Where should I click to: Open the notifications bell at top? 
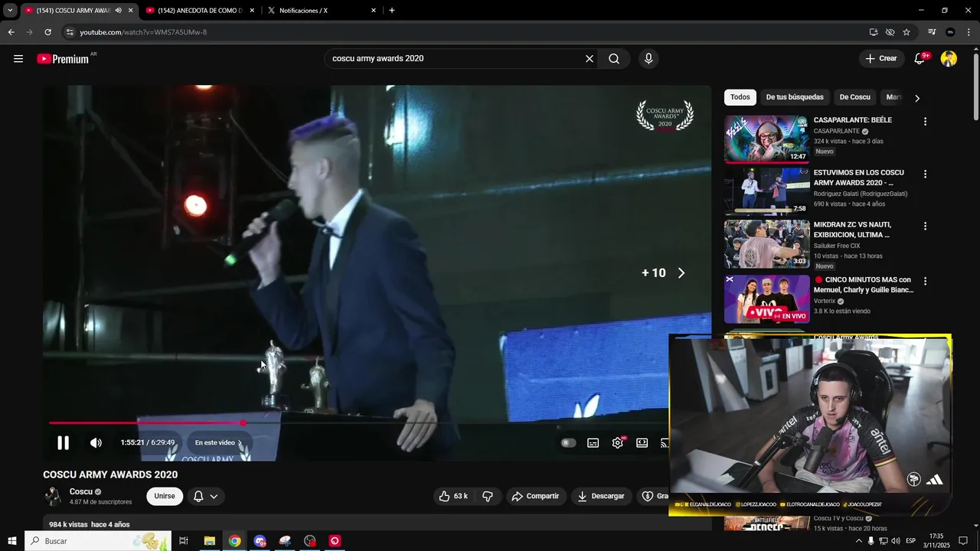[920, 58]
